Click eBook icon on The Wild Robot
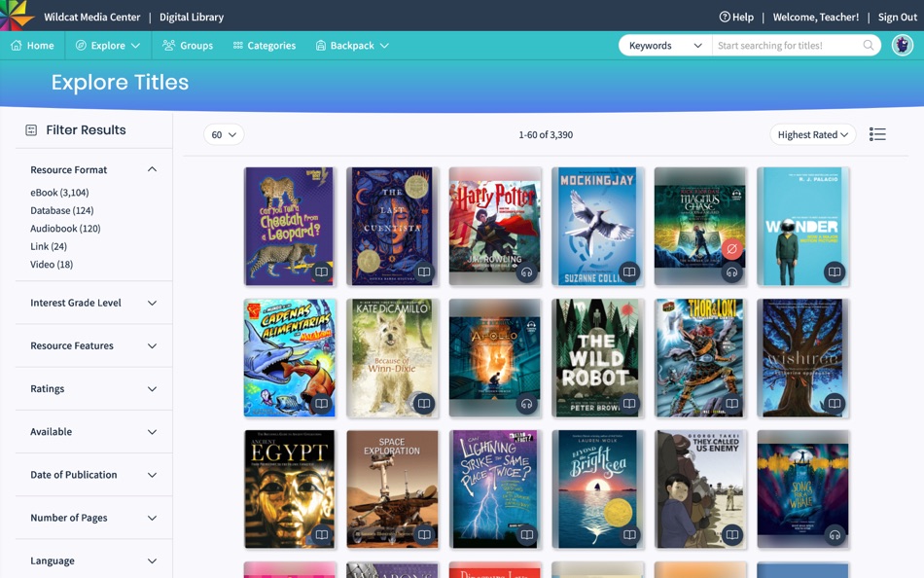This screenshot has width=924, height=578. tap(628, 404)
